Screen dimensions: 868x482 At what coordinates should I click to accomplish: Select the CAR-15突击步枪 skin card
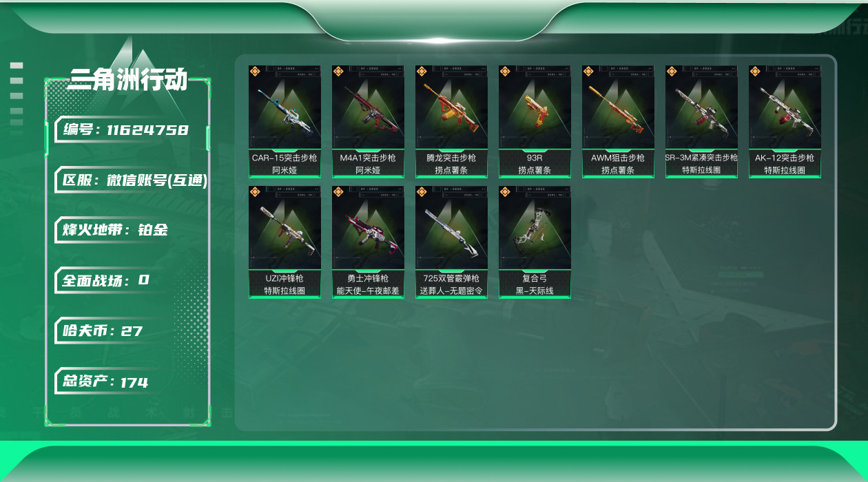tap(285, 122)
